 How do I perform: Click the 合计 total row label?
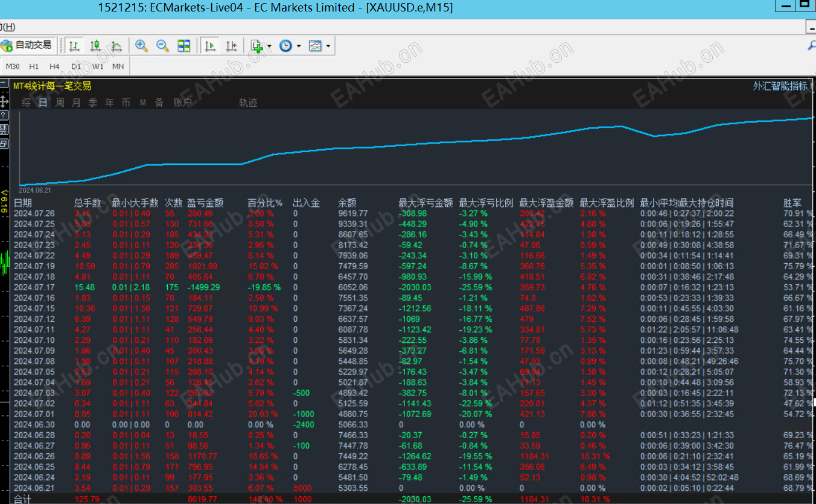click(x=23, y=499)
